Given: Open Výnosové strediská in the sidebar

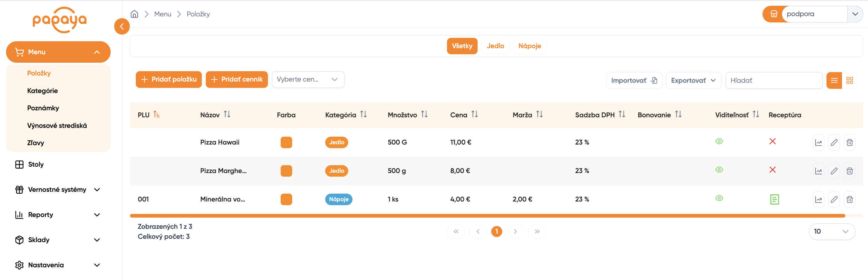Looking at the screenshot, I should pyautogui.click(x=57, y=125).
